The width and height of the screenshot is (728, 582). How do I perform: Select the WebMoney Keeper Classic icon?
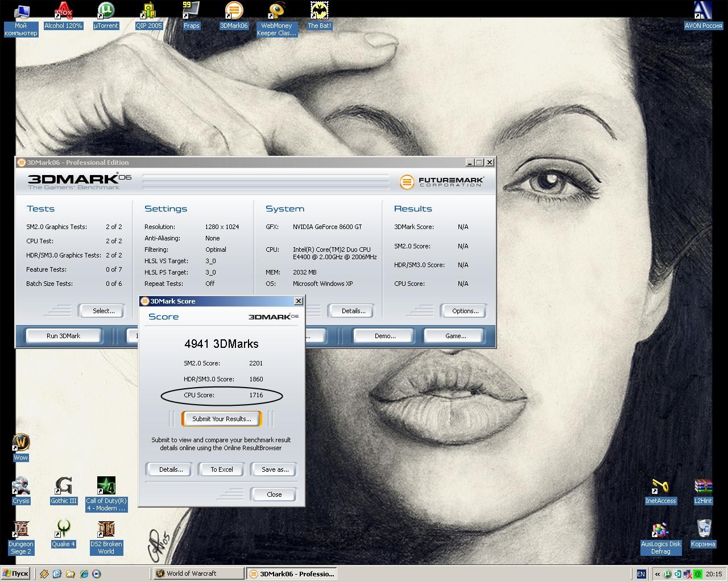click(x=276, y=19)
